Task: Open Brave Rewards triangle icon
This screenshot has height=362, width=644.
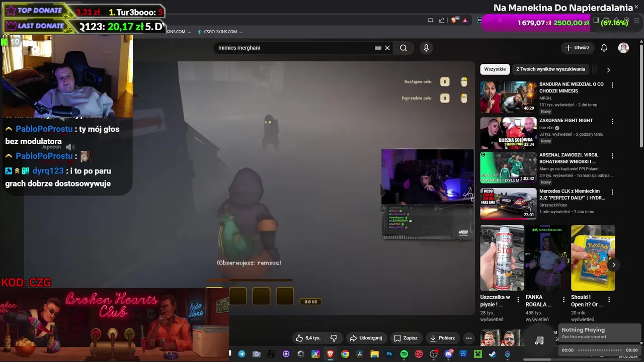Action: click(465, 20)
